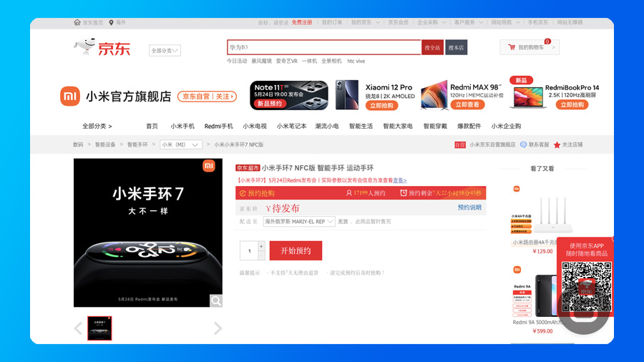Click the 新品 badge on RedmiBook banner

tap(521, 80)
